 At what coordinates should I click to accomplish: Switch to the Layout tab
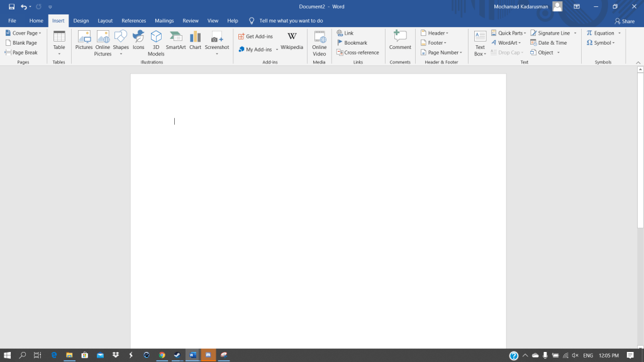pyautogui.click(x=105, y=21)
